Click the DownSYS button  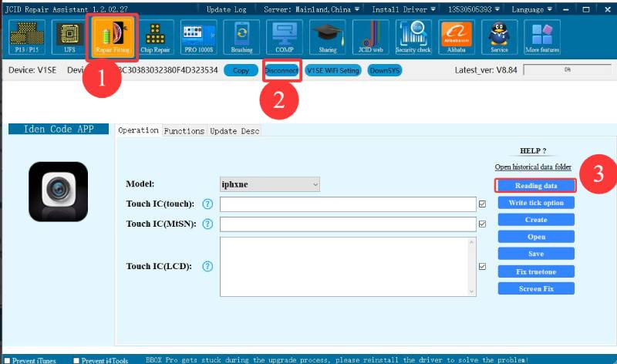(384, 70)
